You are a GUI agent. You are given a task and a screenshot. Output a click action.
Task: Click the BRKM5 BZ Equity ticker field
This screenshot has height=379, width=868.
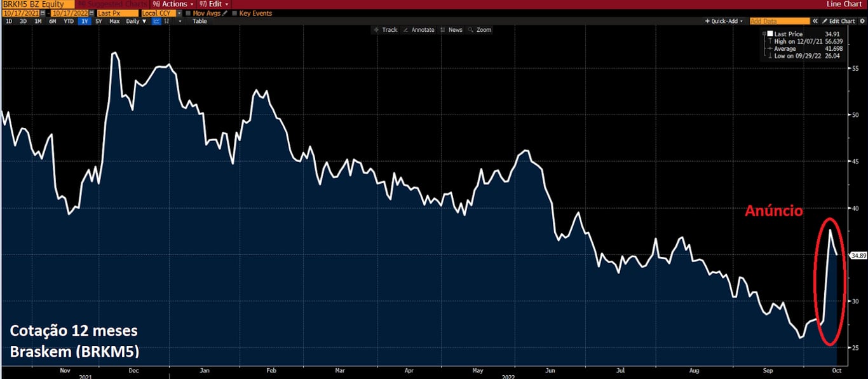tap(39, 4)
